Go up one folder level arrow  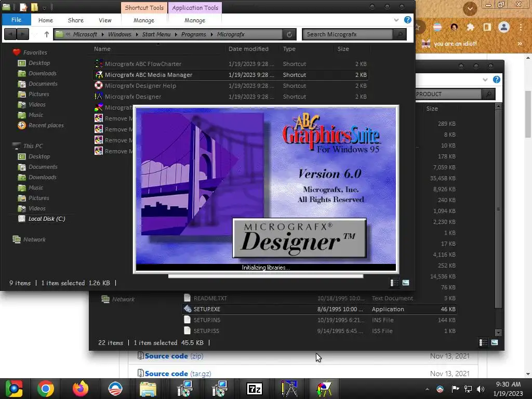click(x=47, y=34)
